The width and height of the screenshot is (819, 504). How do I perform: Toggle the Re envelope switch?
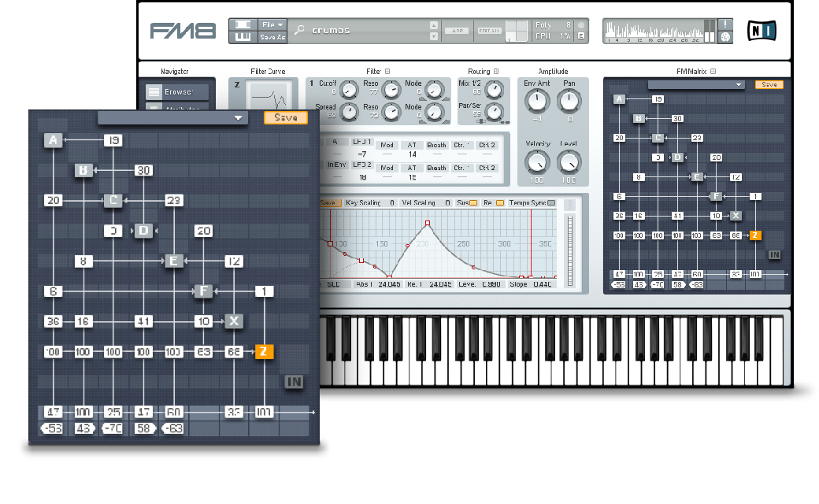point(500,202)
